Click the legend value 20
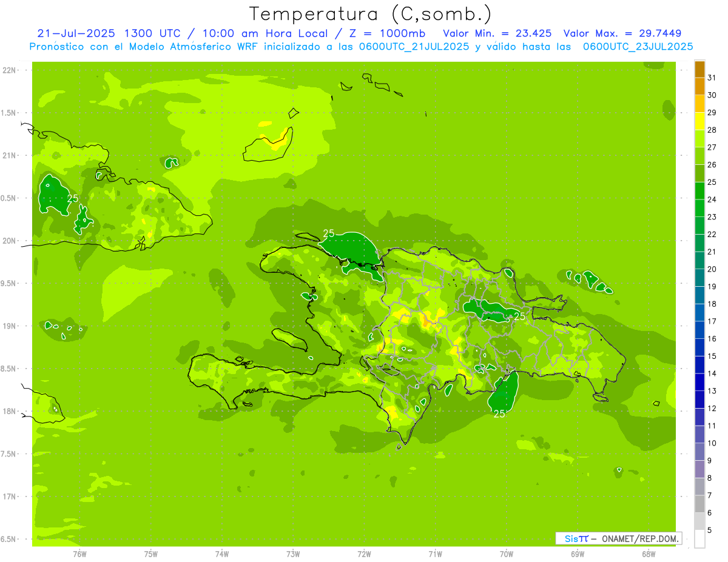The height and width of the screenshot is (562, 728). [712, 269]
